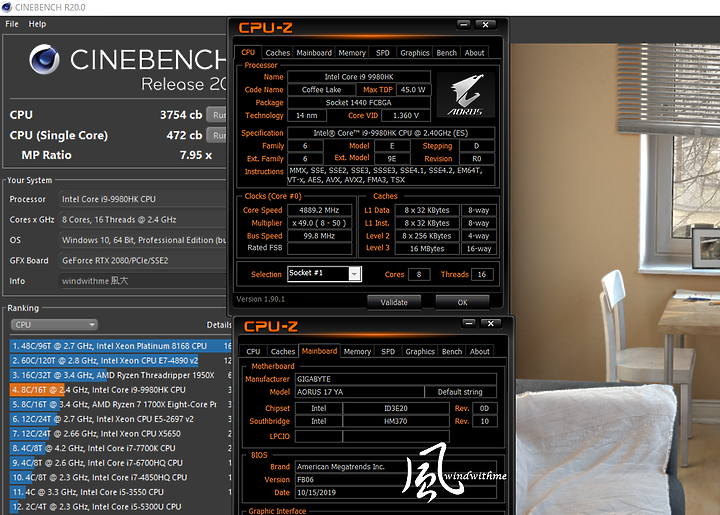Click the AORUS eagle logo in CPU-Z

click(x=466, y=94)
